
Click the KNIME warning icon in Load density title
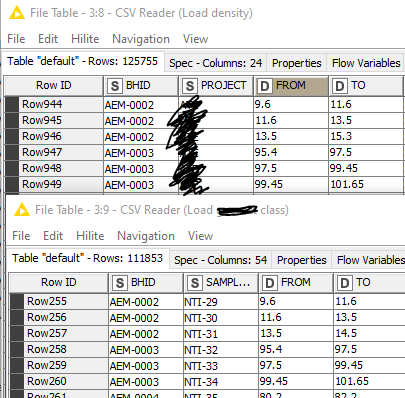[x=17, y=13]
